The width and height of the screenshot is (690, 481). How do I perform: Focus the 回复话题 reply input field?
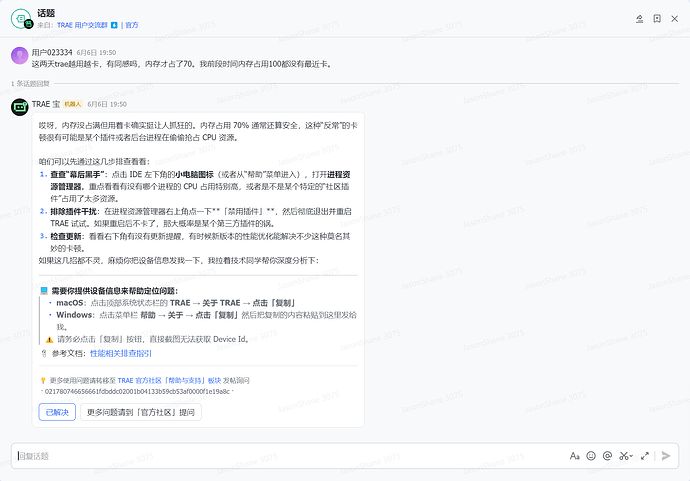(290, 456)
